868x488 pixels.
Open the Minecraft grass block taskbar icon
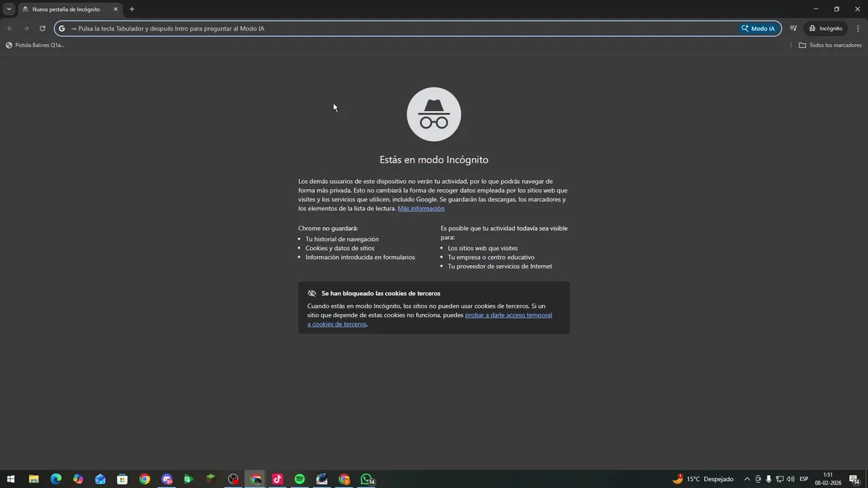[211, 479]
